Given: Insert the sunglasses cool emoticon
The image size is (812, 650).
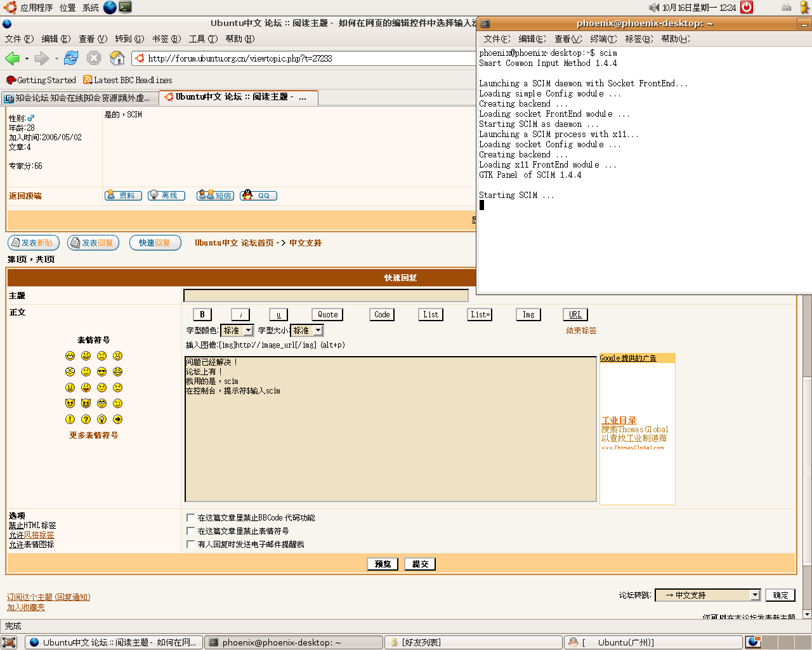Looking at the screenshot, I should pos(101,372).
